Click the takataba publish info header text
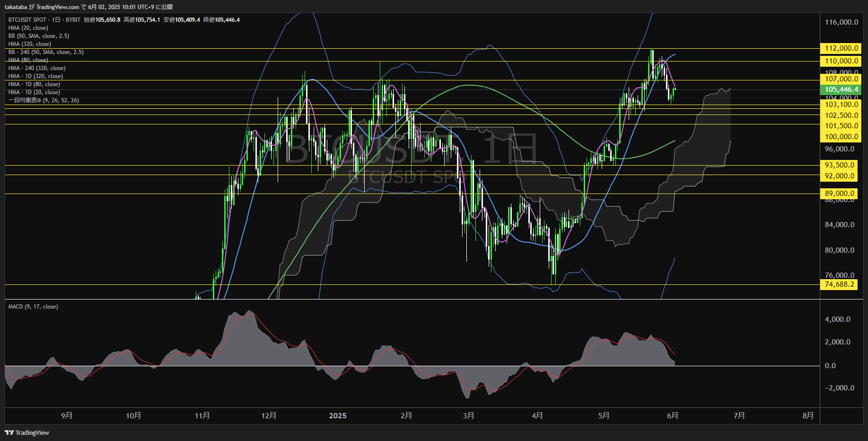Image resolution: width=868 pixels, height=441 pixels. click(89, 7)
